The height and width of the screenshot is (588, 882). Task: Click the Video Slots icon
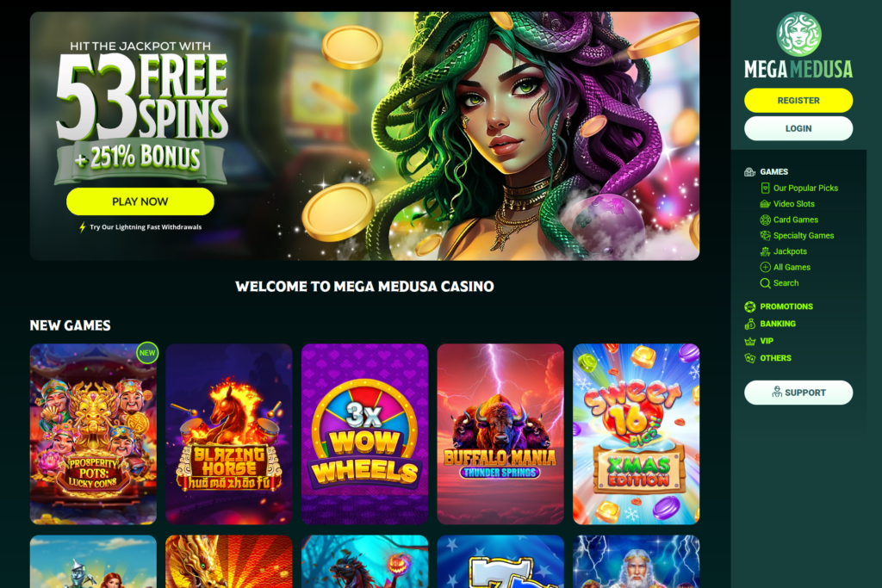(x=765, y=204)
